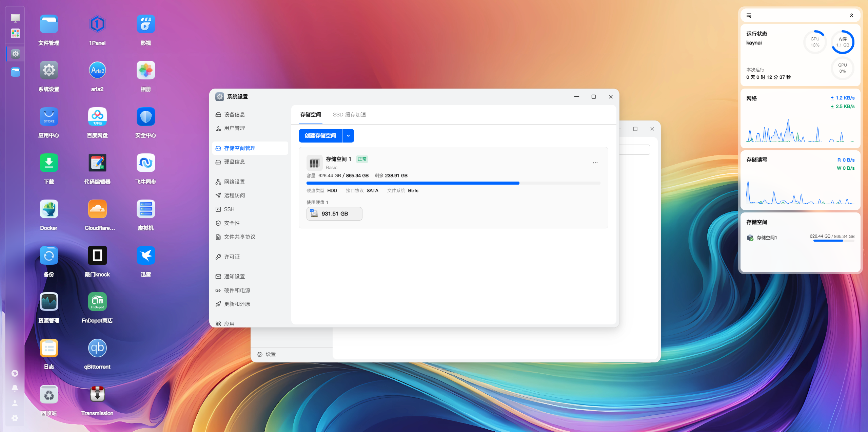Collapse the monitor widget panel chevron
This screenshot has width=868, height=432.
[851, 15]
